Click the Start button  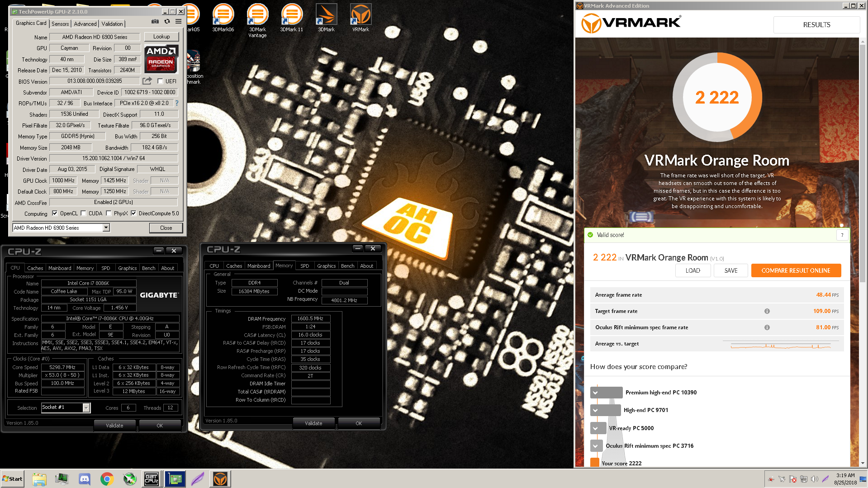(x=12, y=479)
